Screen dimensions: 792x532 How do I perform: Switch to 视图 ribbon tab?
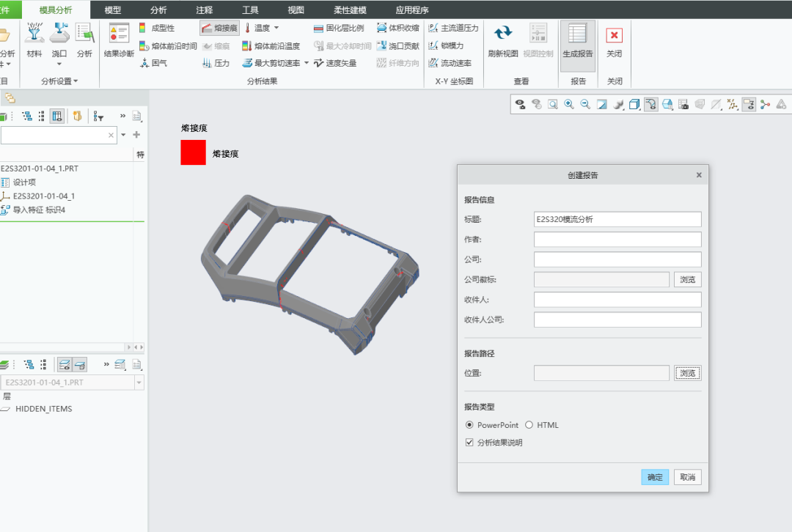click(x=296, y=10)
